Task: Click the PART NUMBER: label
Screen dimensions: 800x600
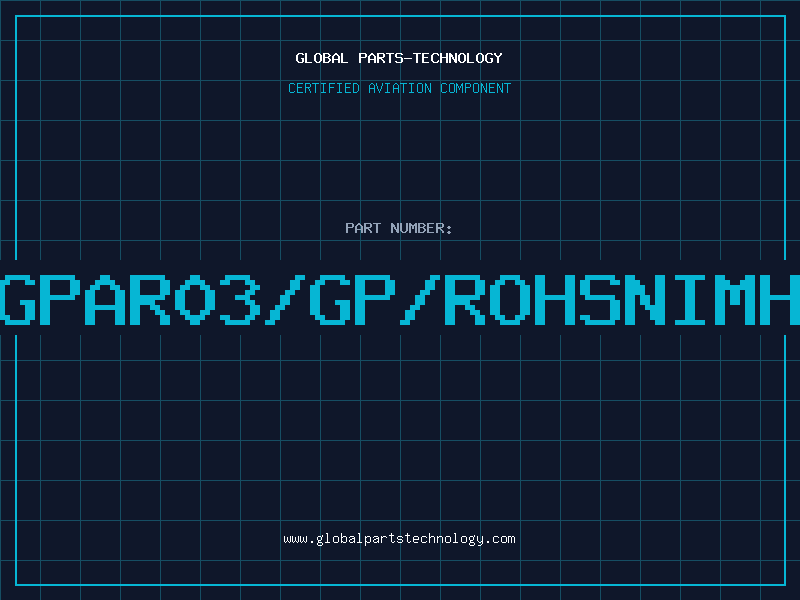Action: point(399,228)
